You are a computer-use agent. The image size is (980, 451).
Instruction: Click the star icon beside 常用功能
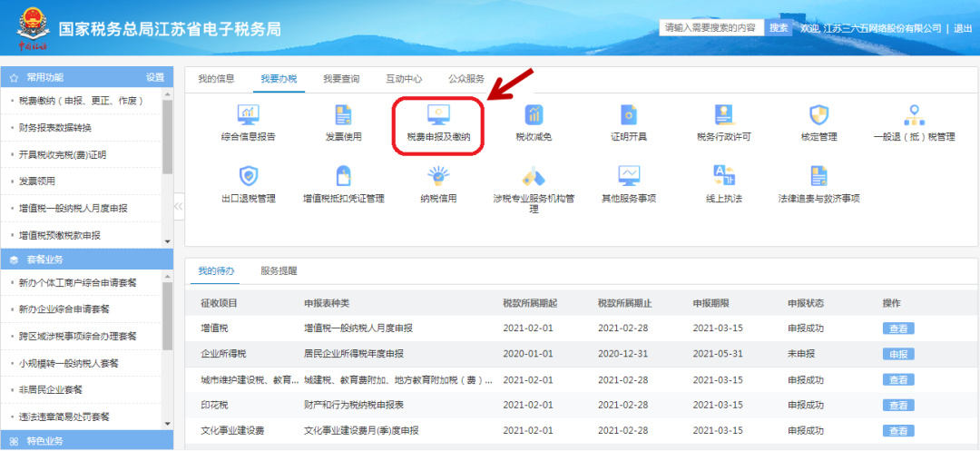pos(14,77)
